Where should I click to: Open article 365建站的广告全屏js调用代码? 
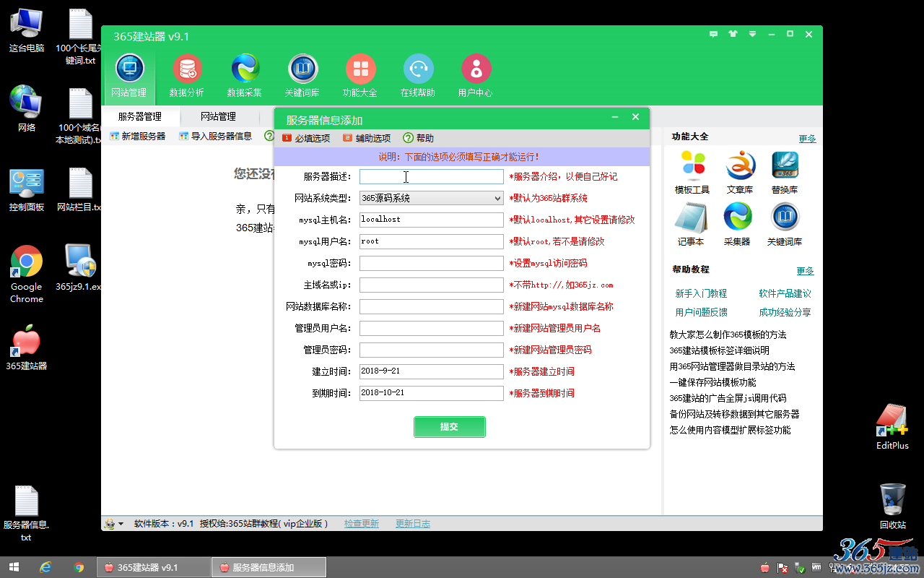coord(728,398)
